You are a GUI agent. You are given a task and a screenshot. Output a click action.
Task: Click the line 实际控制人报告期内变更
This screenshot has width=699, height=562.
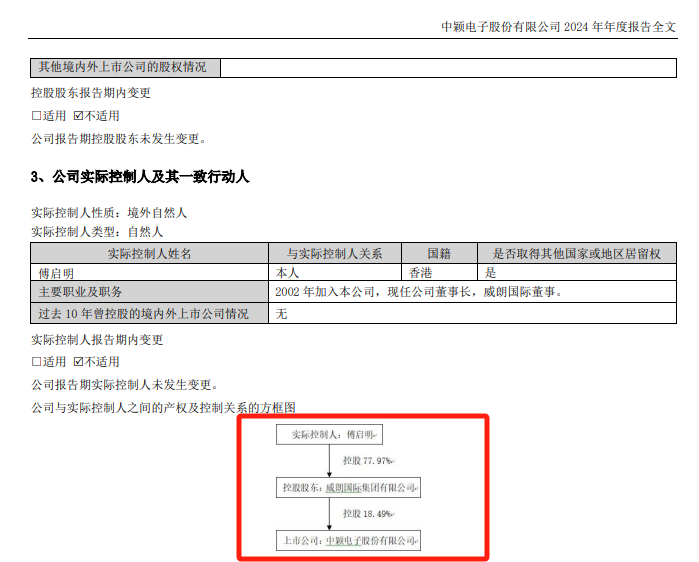coord(97,340)
